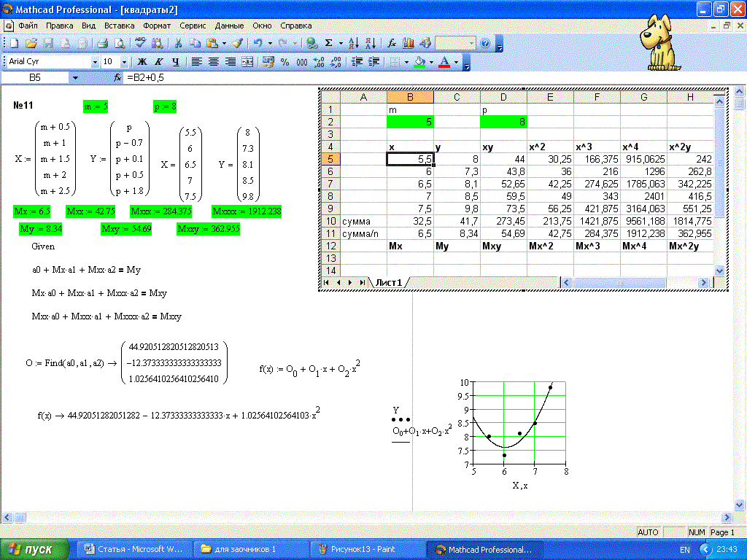
Task: Click the Format Painter brush icon
Action: (x=236, y=44)
